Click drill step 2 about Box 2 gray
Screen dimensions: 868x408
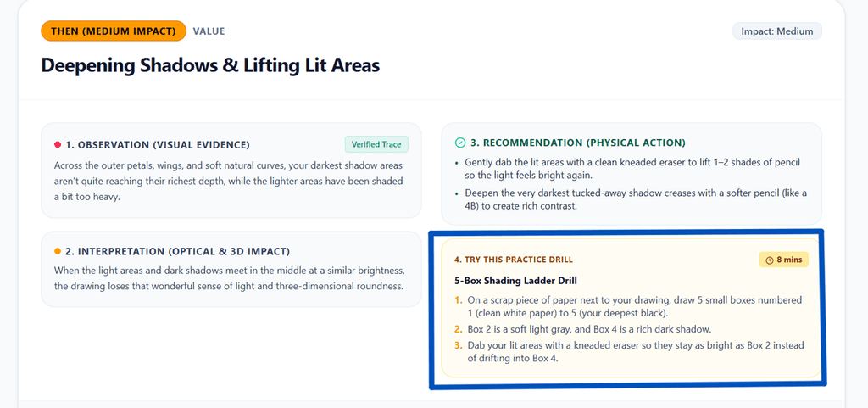(x=582, y=329)
